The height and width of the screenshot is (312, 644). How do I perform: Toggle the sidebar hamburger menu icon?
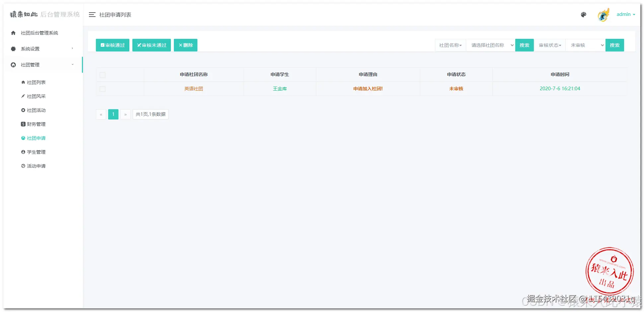pos(92,15)
